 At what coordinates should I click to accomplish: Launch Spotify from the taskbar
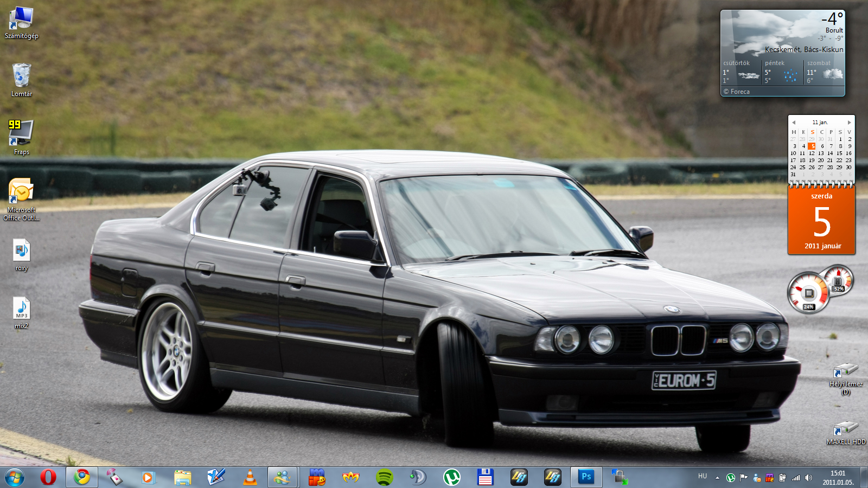click(384, 477)
